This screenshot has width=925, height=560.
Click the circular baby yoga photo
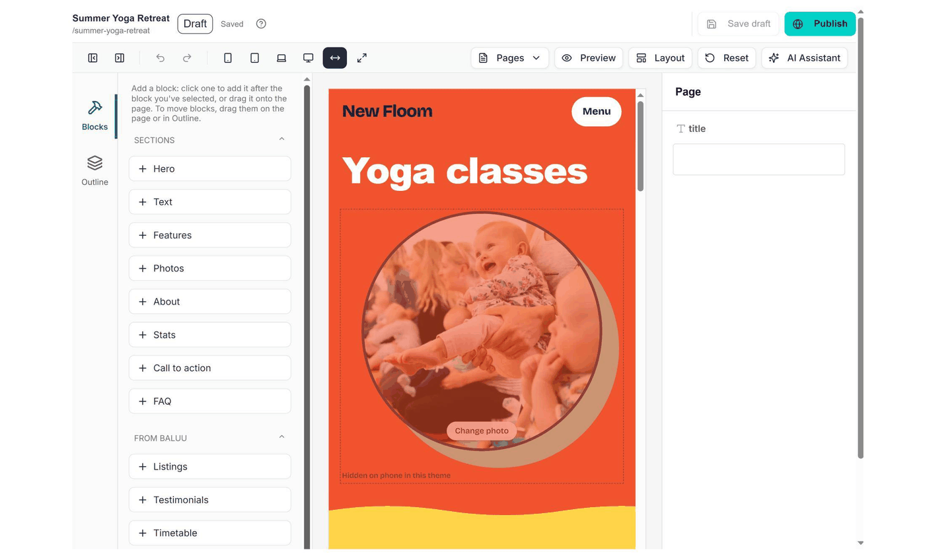(x=482, y=332)
